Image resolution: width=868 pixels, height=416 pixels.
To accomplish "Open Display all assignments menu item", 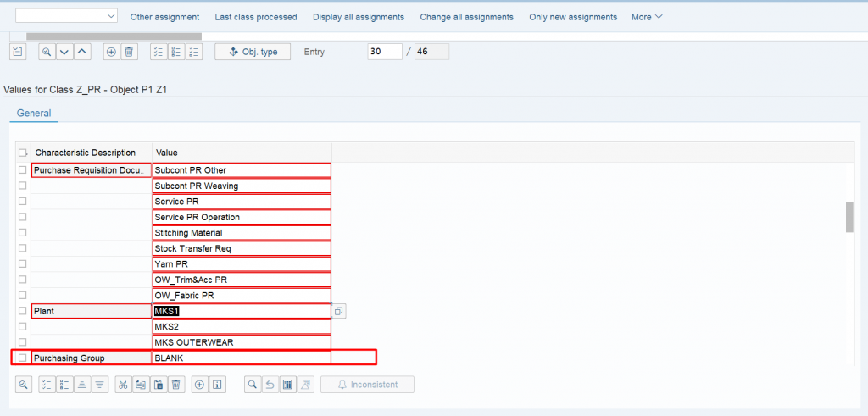I will click(359, 17).
